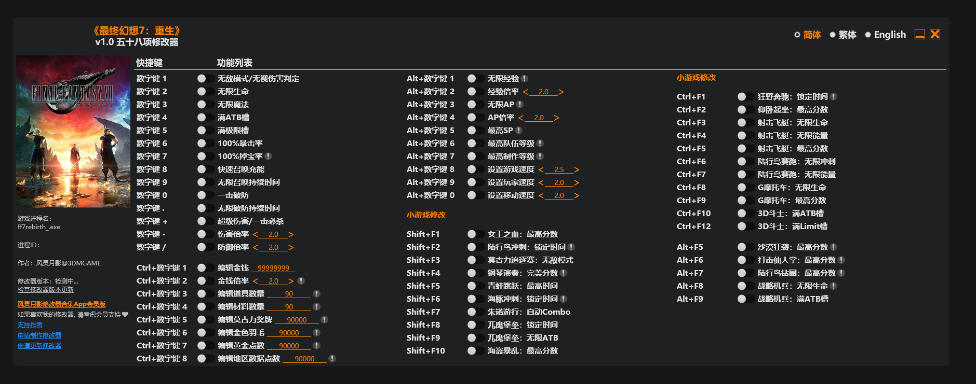Click info icon on Ctrl+数字键 2 金钱倍率 row
Image resolution: width=976 pixels, height=384 pixels.
pos(301,281)
